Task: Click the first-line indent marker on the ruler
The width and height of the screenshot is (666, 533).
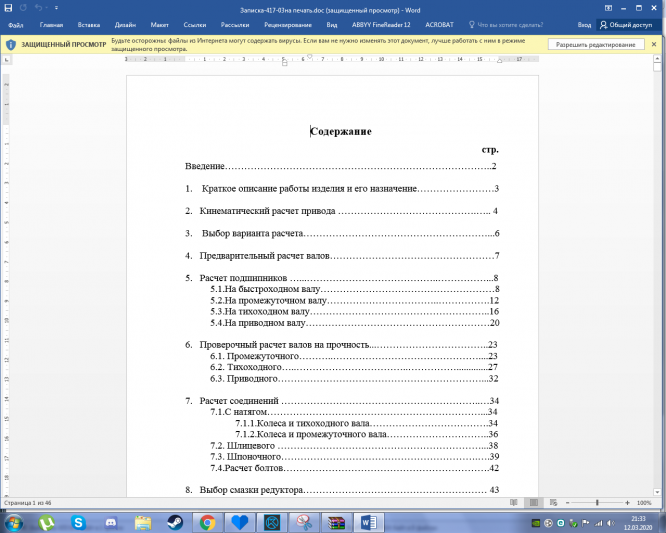Action: pyautogui.click(x=310, y=56)
